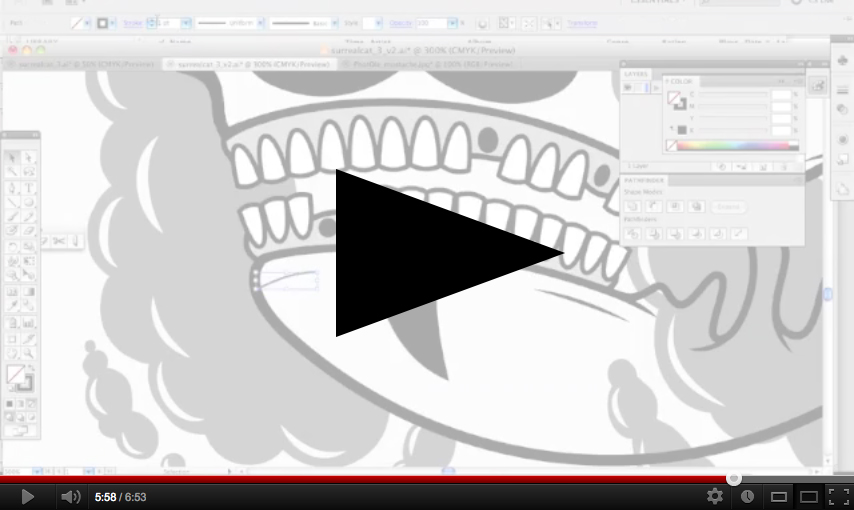Select the Rotate tool
854x510 pixels.
point(12,247)
